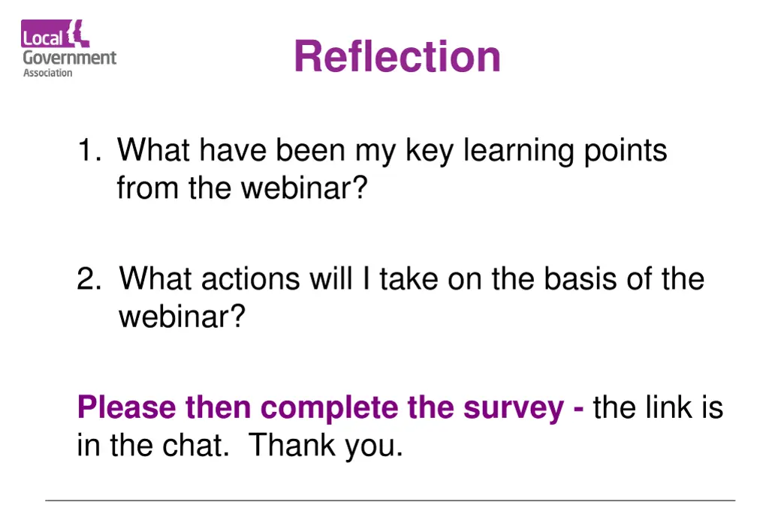The width and height of the screenshot is (769, 532).
Task: Select list number 1 marker
Action: click(x=89, y=149)
